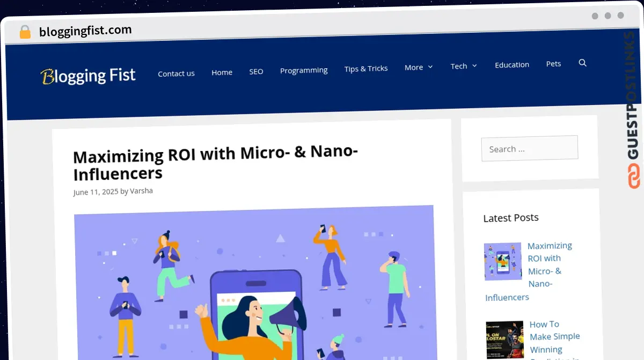Image resolution: width=644 pixels, height=360 pixels.
Task: Expand the More dropdown menu
Action: (419, 67)
